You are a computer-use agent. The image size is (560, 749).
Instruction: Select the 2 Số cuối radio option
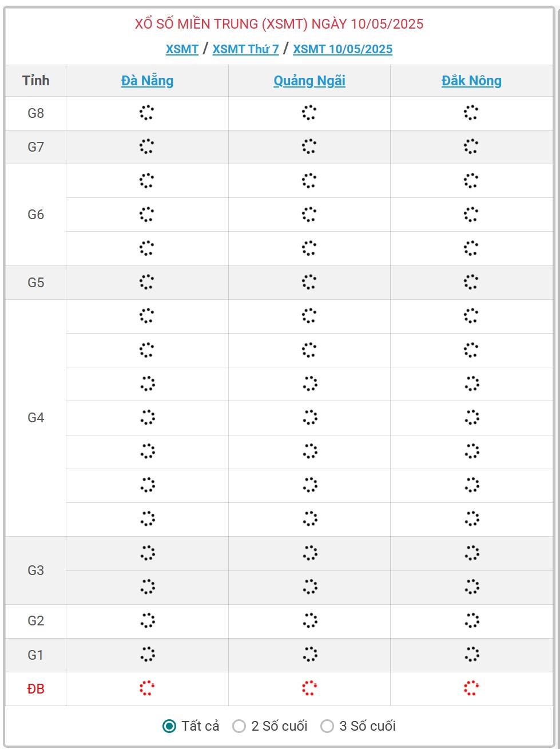coord(239,726)
